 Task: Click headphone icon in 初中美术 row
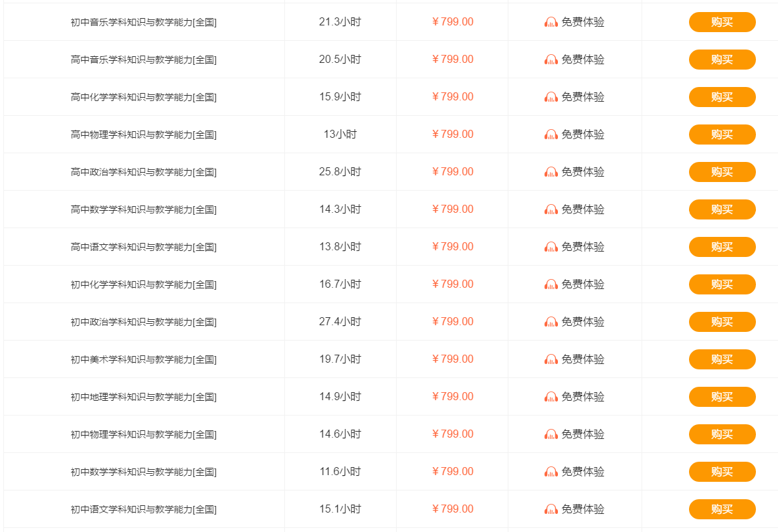point(551,359)
